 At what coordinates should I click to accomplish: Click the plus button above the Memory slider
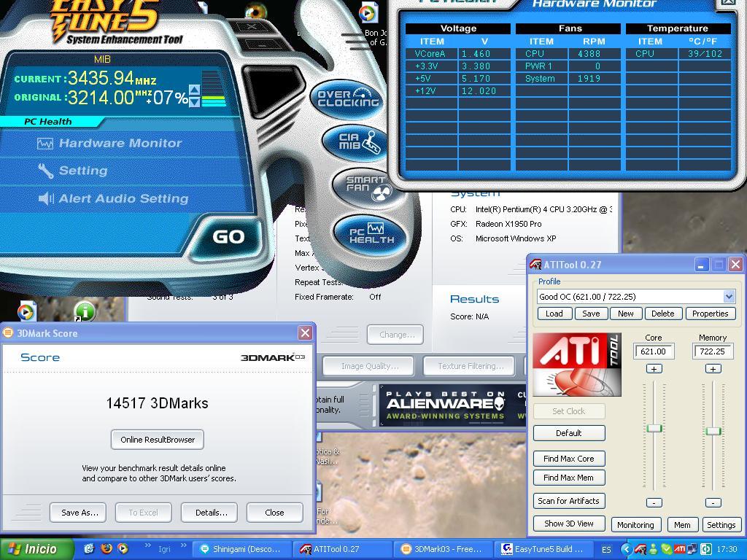(713, 369)
